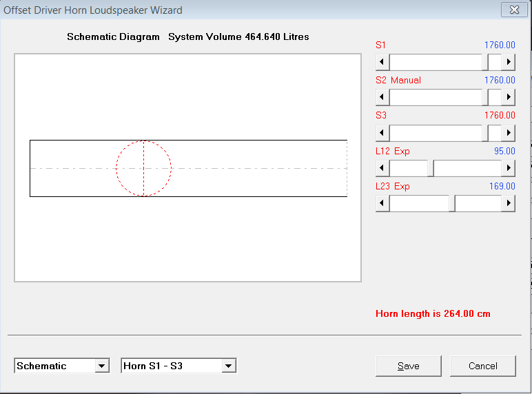
Task: Click the red driver circle in schematic
Action: [143, 168]
